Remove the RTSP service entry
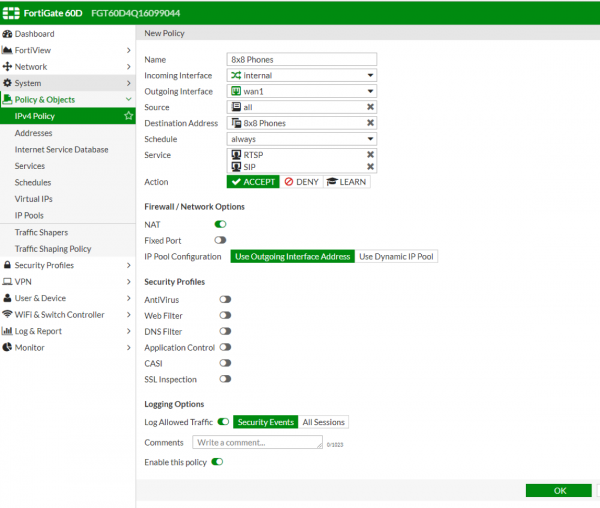The image size is (600, 508). click(370, 155)
